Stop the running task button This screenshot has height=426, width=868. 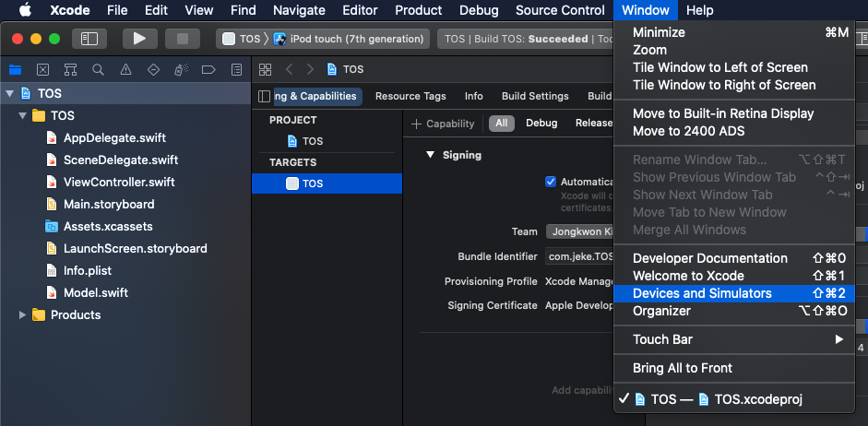point(183,39)
